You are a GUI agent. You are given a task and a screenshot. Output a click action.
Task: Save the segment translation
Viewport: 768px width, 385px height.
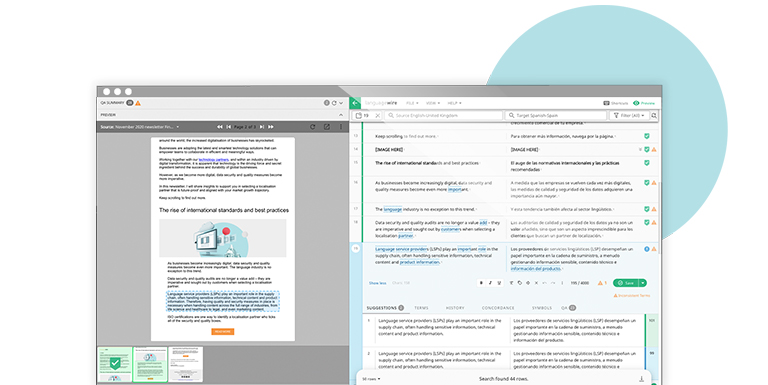pos(625,283)
